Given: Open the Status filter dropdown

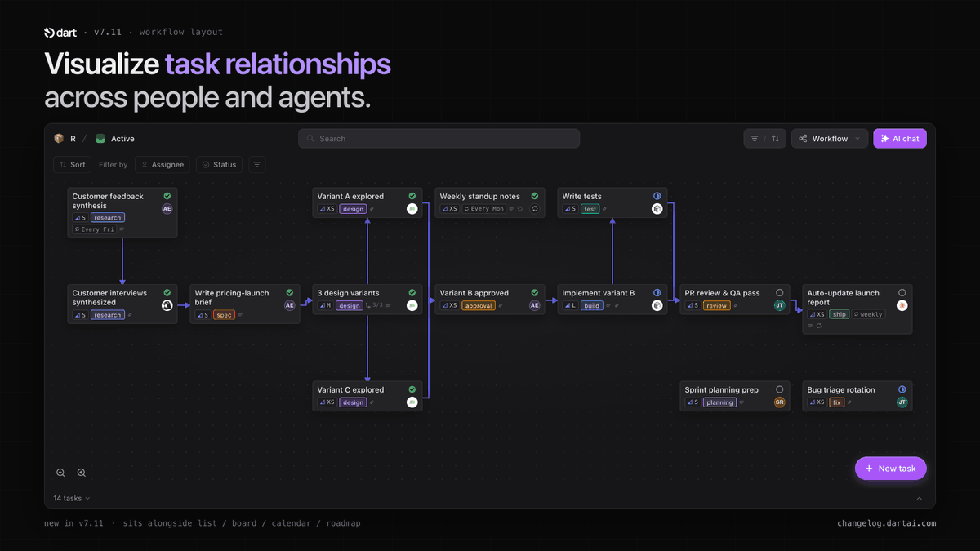Looking at the screenshot, I should [x=219, y=165].
